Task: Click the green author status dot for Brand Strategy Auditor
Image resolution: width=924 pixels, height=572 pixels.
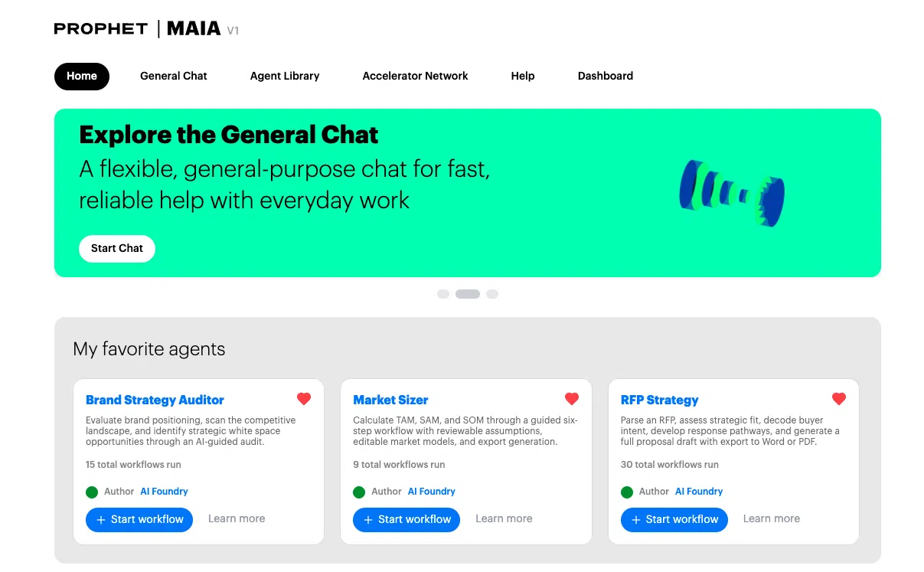Action: point(92,492)
